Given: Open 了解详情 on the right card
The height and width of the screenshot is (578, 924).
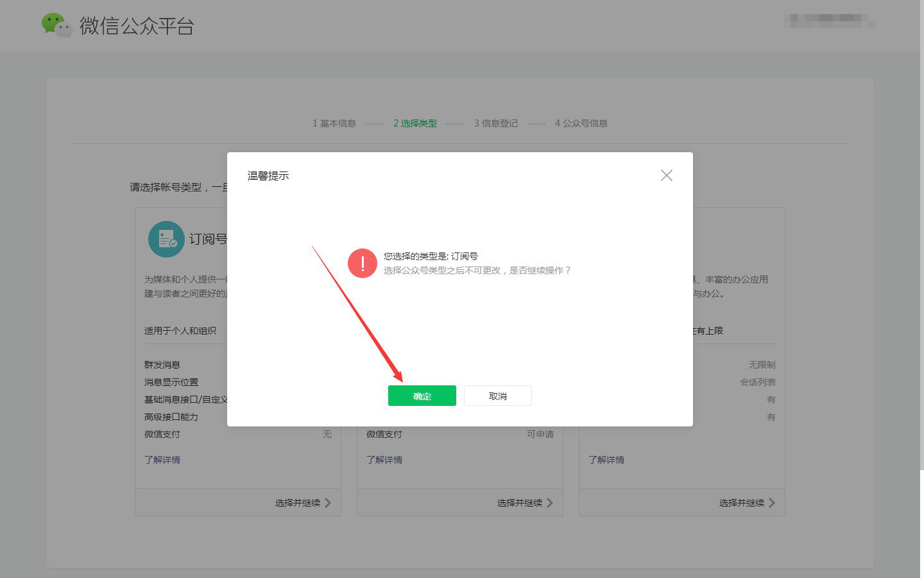Looking at the screenshot, I should (606, 460).
